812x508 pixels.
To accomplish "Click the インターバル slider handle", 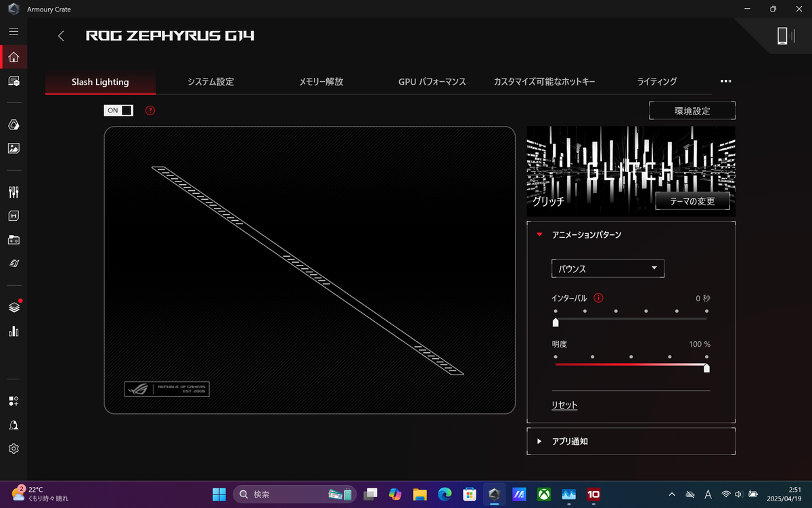I will click(x=556, y=322).
